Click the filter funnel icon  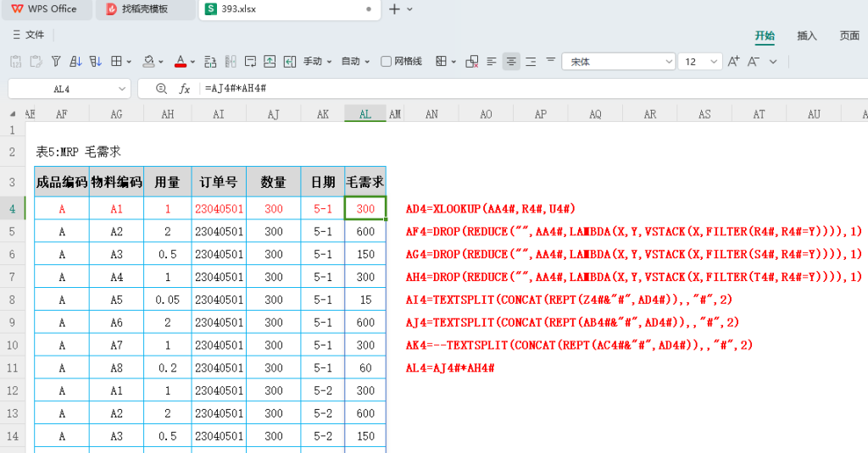pos(56,62)
